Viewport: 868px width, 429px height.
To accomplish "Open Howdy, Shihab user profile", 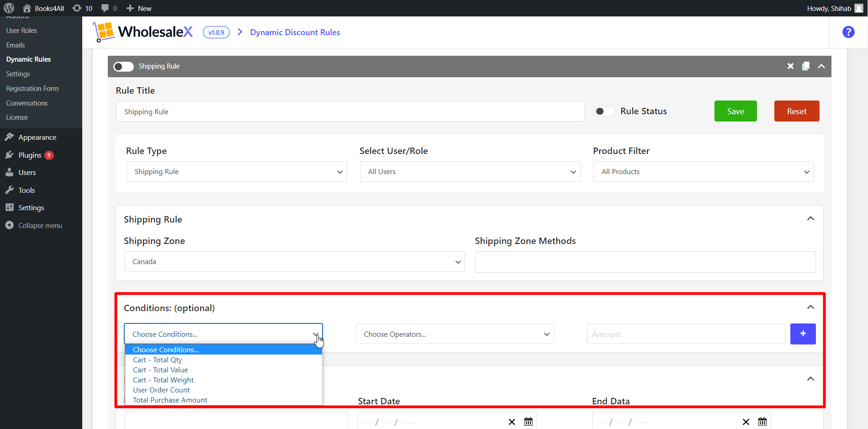I will point(835,8).
